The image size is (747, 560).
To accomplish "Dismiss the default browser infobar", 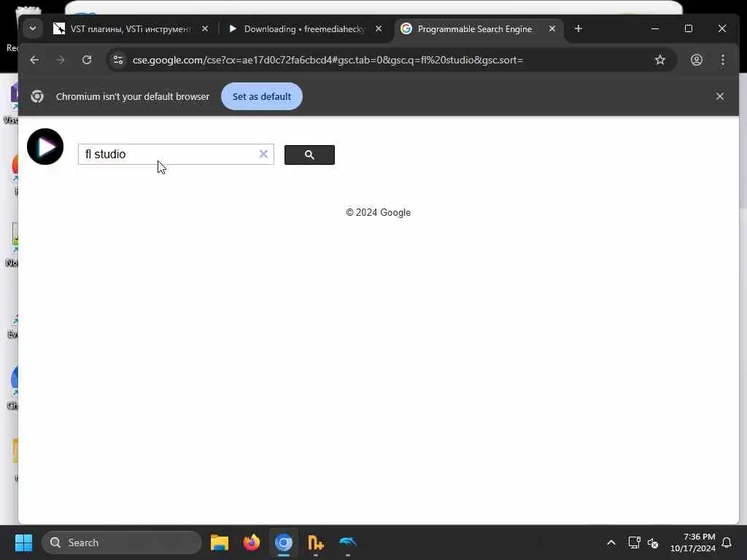I will coord(720,96).
